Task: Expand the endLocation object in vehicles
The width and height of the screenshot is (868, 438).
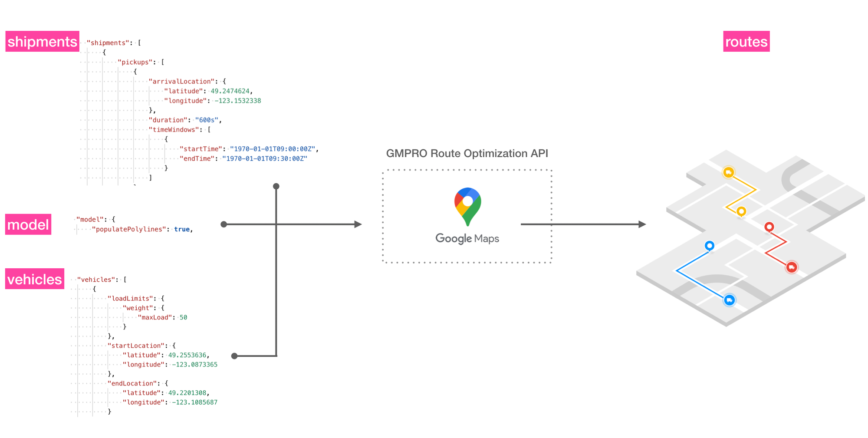Action: coord(136,383)
